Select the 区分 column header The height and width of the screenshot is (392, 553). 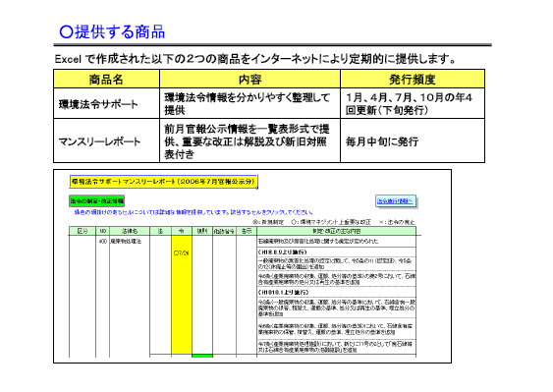[x=83, y=231]
